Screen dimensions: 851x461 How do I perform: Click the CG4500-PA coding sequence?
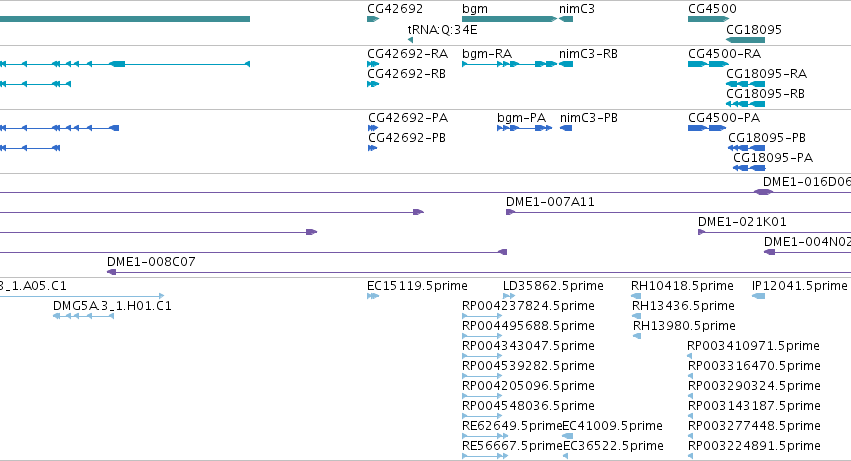click(707, 128)
